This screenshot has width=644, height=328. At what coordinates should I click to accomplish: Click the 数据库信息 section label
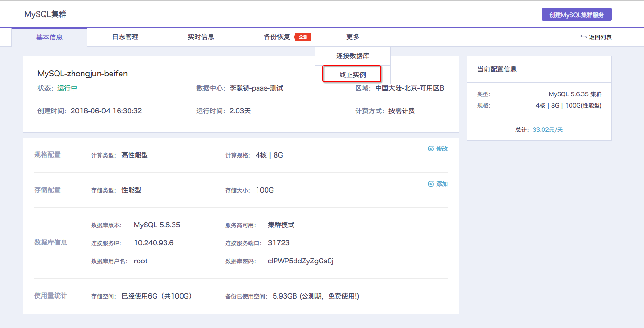pyautogui.click(x=51, y=243)
